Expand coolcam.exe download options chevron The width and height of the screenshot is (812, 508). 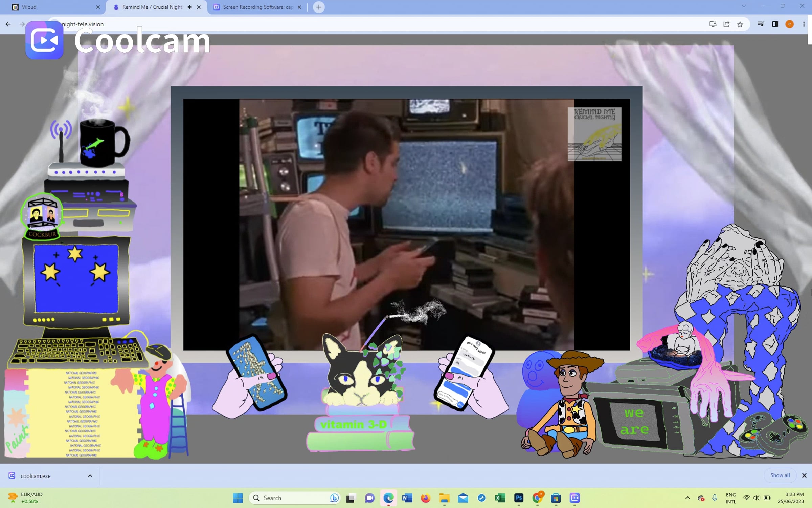(x=90, y=476)
